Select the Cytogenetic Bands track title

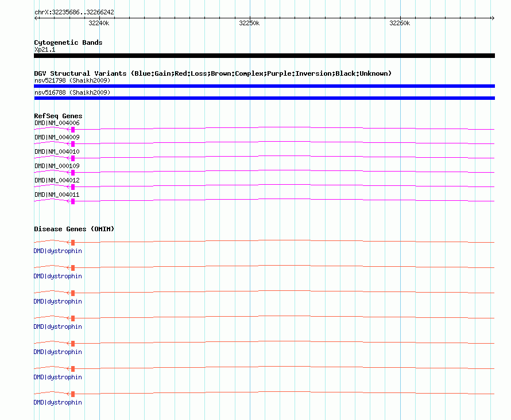pyautogui.click(x=68, y=42)
